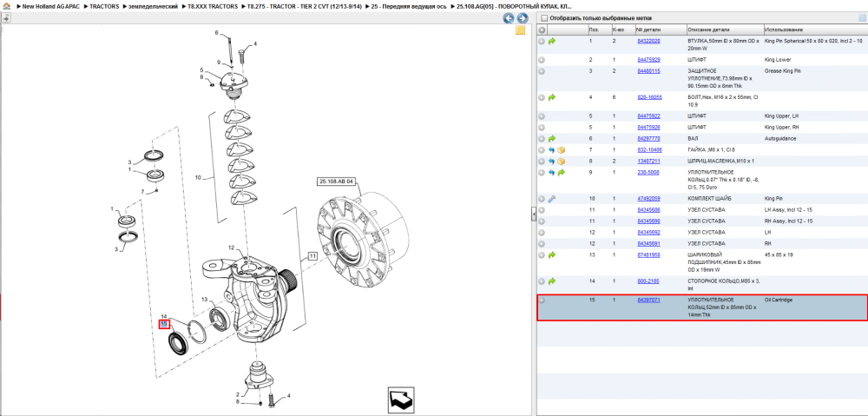Open part number link 84345686

(x=648, y=210)
